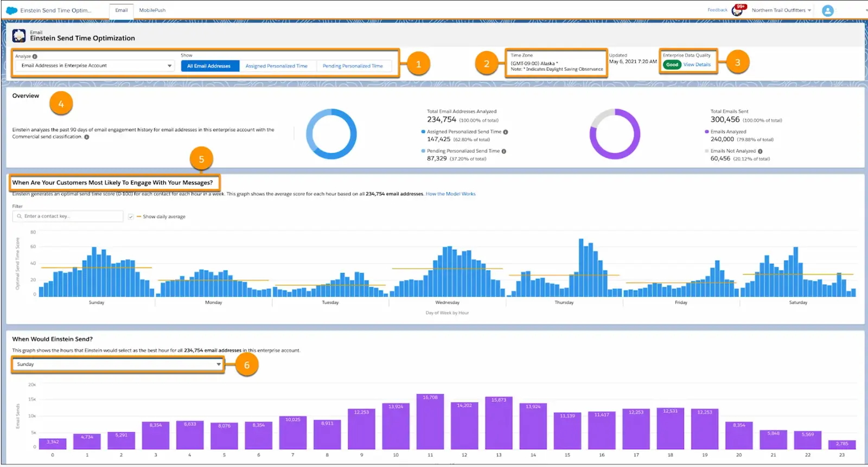Click the purple Emails Analyzed legend swatch
The height and width of the screenshot is (467, 868).
pyautogui.click(x=707, y=132)
